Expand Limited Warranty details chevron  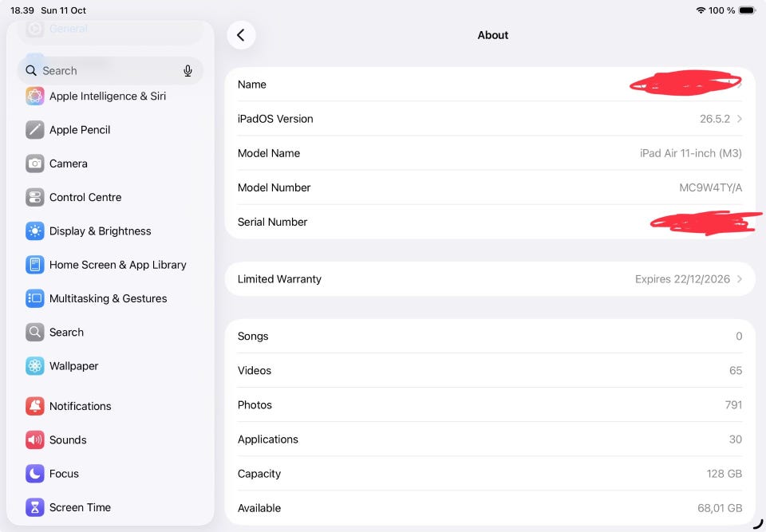tap(739, 279)
